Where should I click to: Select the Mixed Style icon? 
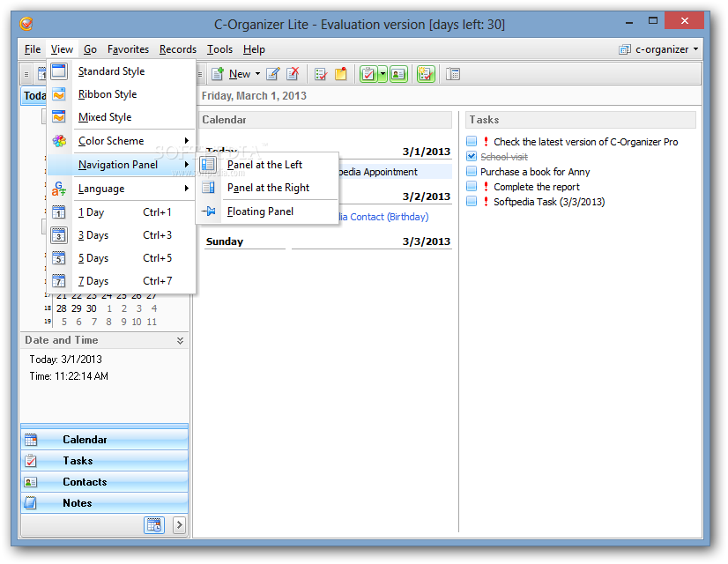click(x=59, y=117)
